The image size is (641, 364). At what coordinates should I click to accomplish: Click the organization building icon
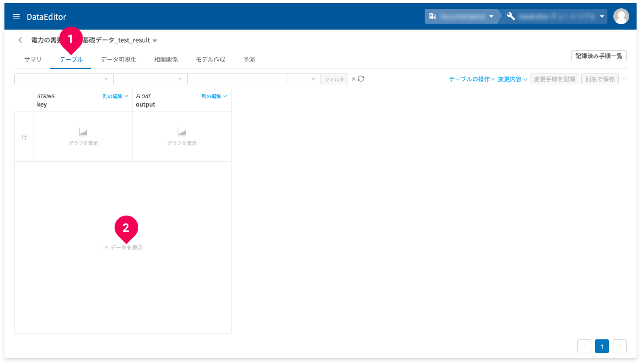(x=433, y=16)
